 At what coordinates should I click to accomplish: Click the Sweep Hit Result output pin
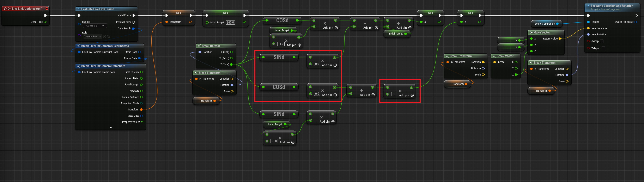636,22
